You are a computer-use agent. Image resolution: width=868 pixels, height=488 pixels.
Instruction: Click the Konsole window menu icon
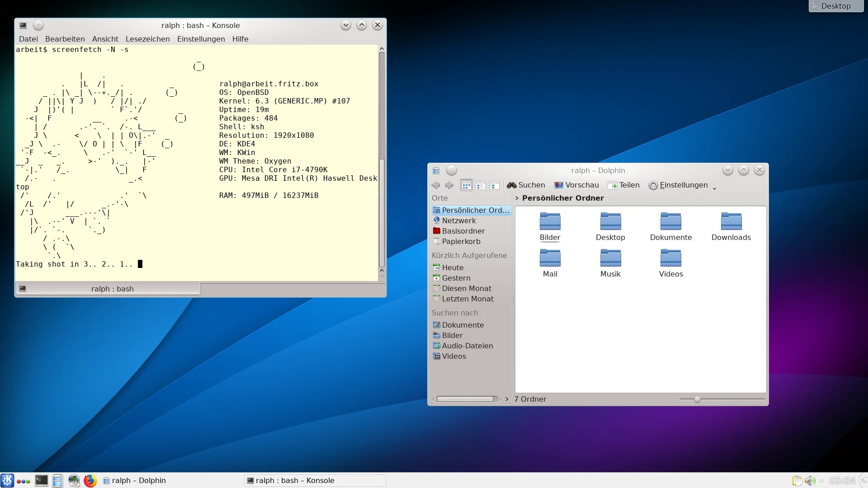[23, 25]
